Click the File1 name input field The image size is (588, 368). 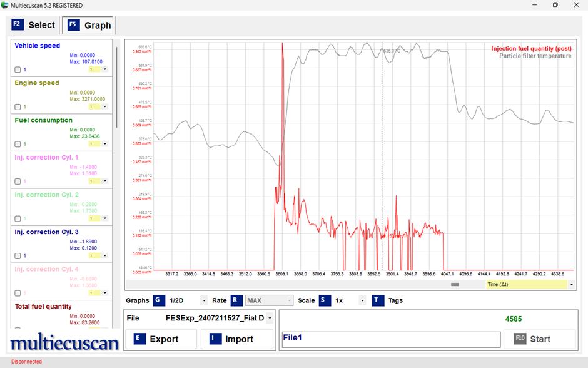391,339
